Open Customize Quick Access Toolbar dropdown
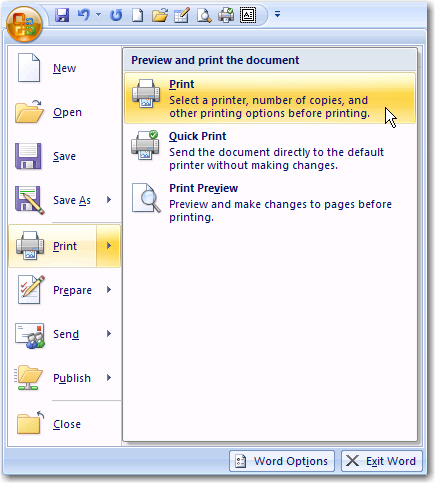Viewport: 435px width, 483px height. pyautogui.click(x=277, y=14)
